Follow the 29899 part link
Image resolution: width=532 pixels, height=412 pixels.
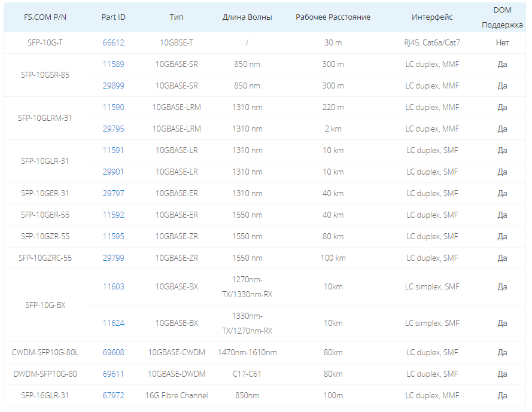coord(113,86)
